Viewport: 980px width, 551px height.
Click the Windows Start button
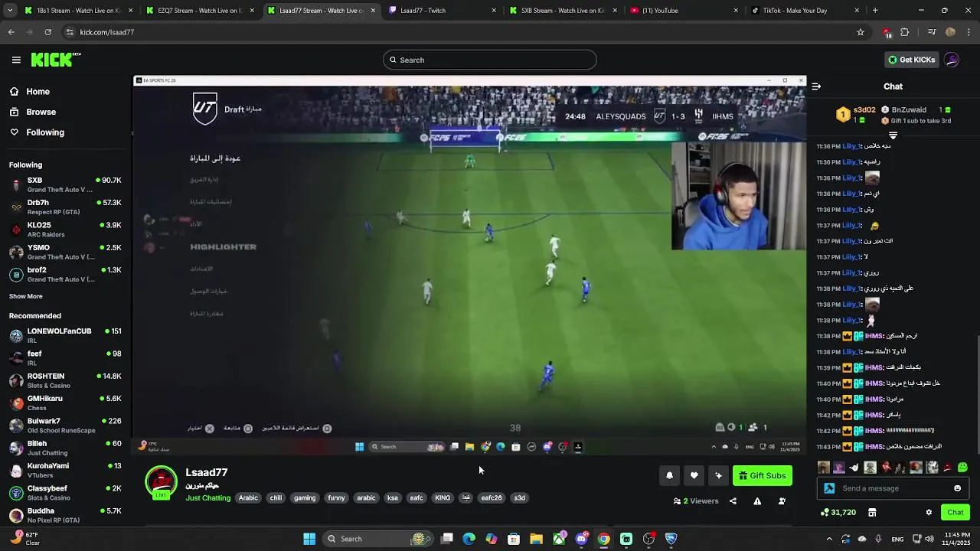(309, 539)
